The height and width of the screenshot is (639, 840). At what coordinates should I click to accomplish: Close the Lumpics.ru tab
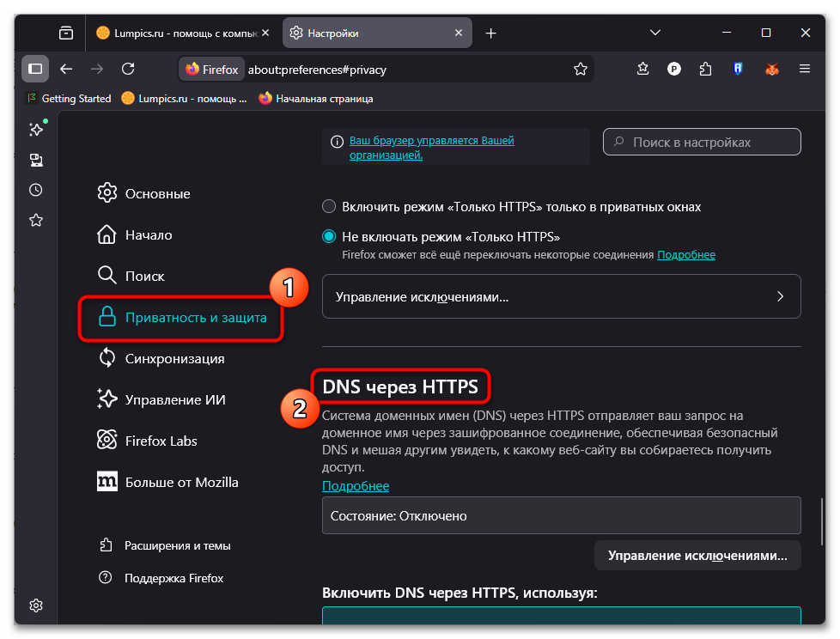pyautogui.click(x=265, y=33)
